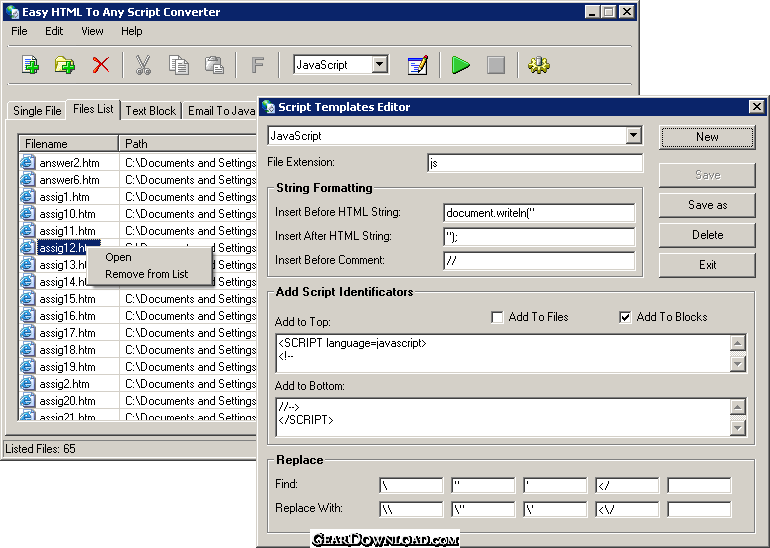The image size is (770, 548).
Task: Switch to the Single File tab
Action: pyautogui.click(x=37, y=110)
